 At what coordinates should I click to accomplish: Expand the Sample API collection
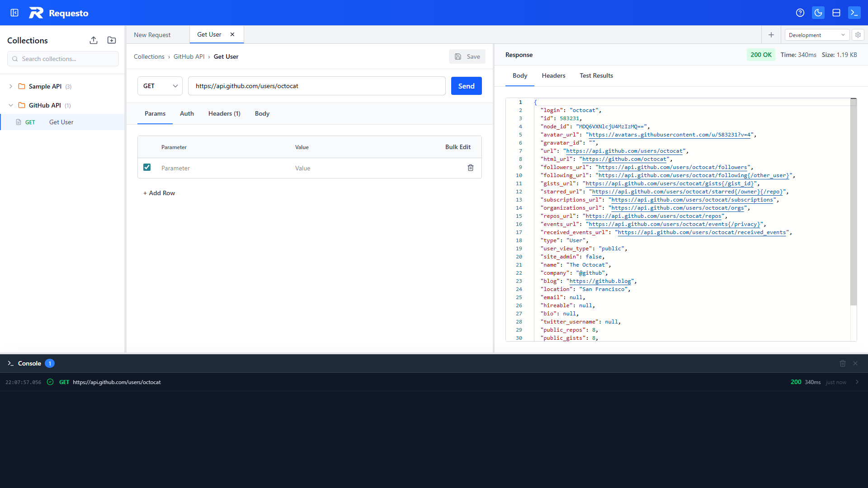[11, 86]
